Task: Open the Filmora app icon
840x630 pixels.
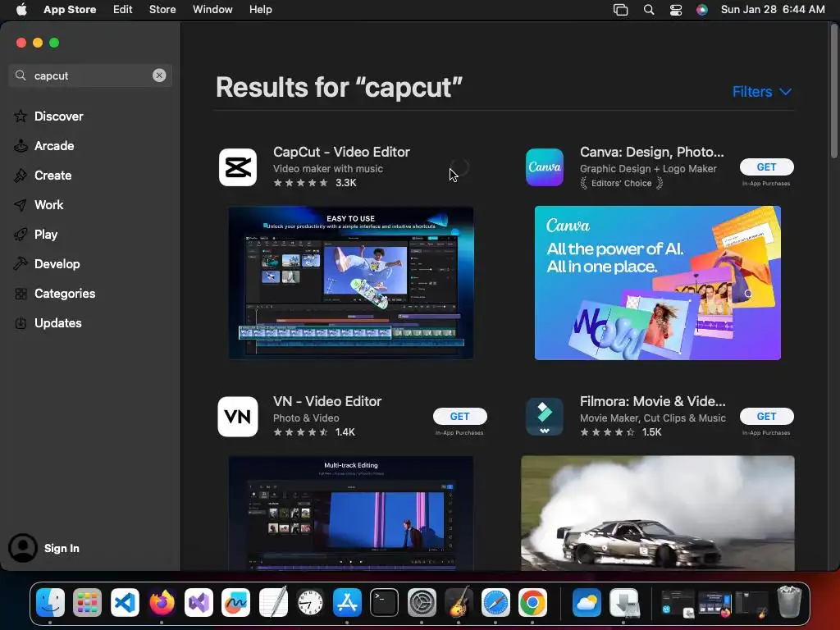Action: tap(545, 416)
